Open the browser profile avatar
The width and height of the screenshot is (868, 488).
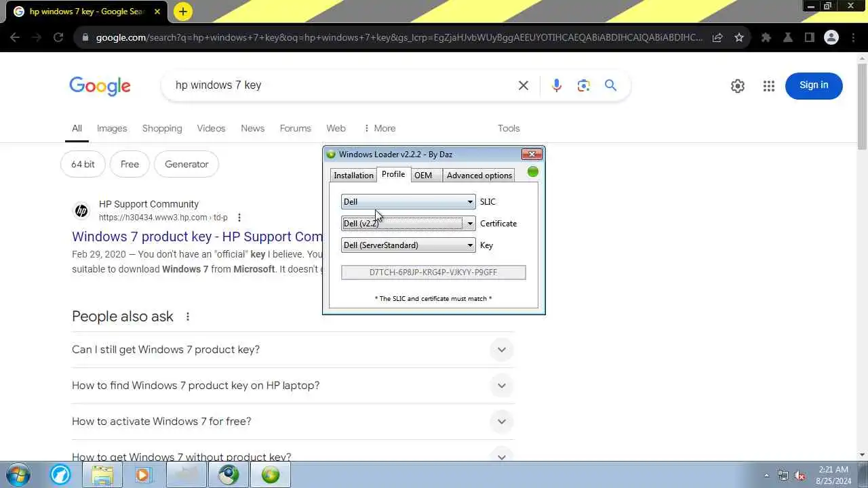831,38
